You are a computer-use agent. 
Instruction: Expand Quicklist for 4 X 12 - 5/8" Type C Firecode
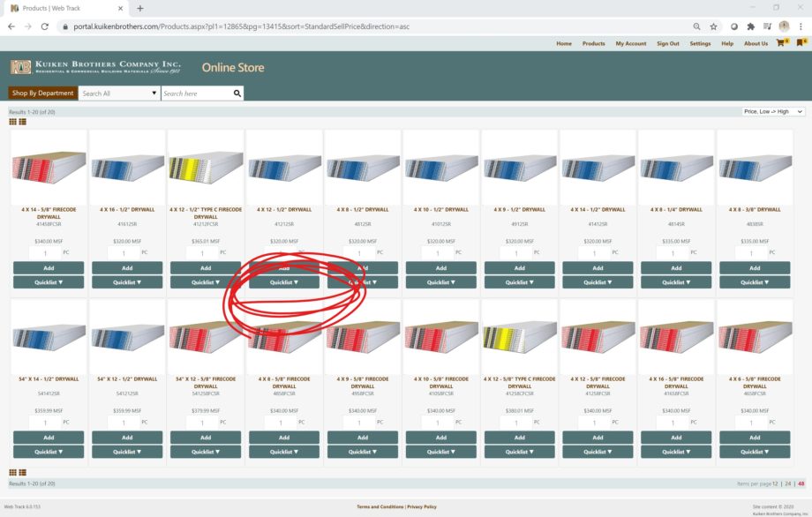pos(519,452)
